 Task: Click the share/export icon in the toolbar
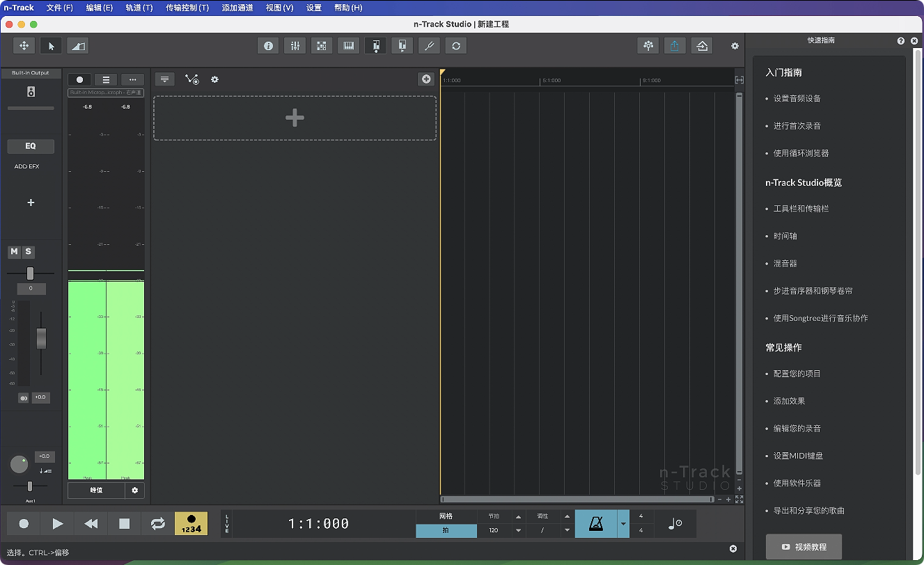pos(675,46)
